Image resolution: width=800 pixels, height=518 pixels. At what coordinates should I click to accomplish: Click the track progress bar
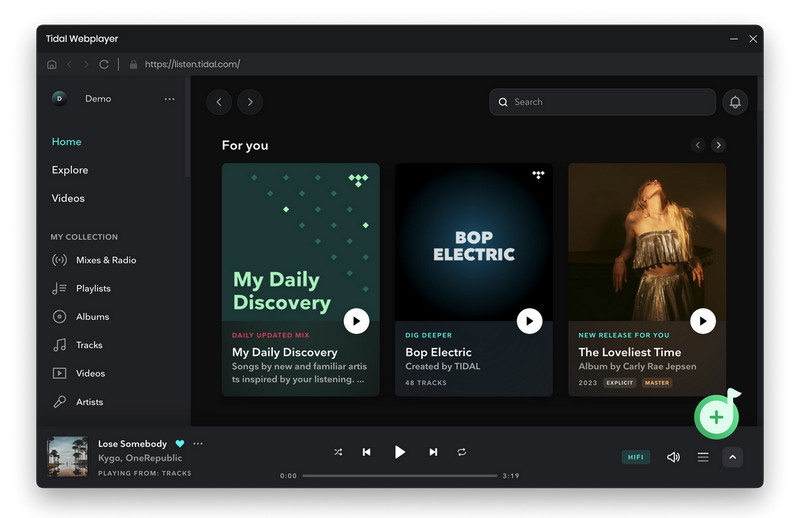[399, 476]
